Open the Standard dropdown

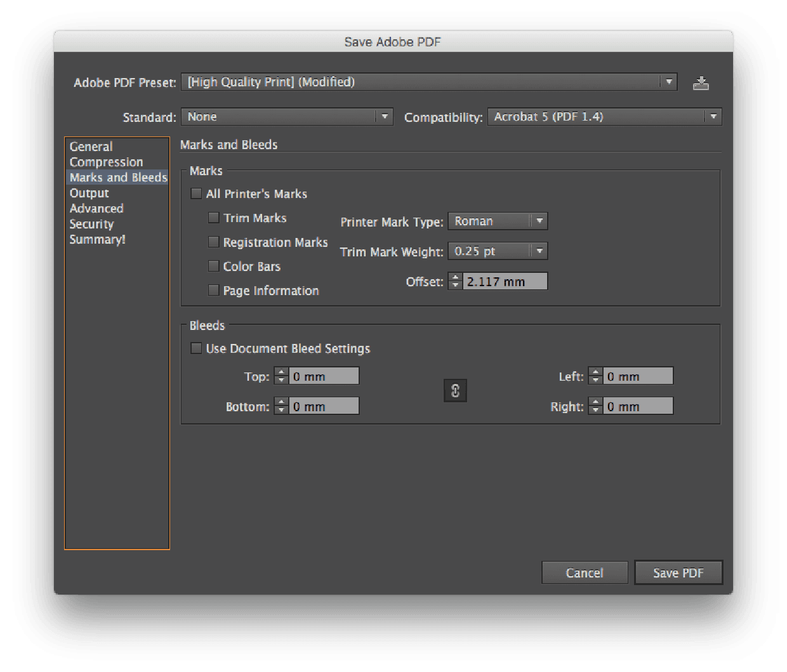click(x=385, y=117)
